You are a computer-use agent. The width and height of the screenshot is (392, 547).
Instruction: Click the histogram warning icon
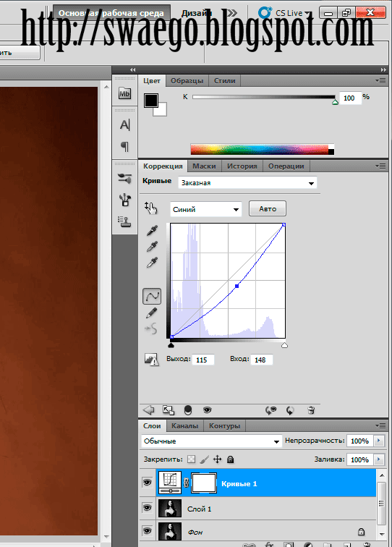click(x=152, y=360)
